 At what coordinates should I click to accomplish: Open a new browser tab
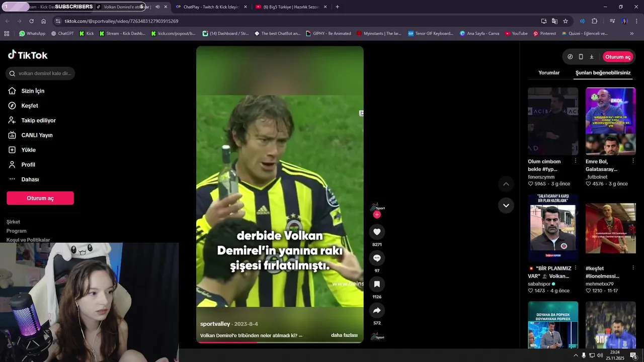click(337, 7)
